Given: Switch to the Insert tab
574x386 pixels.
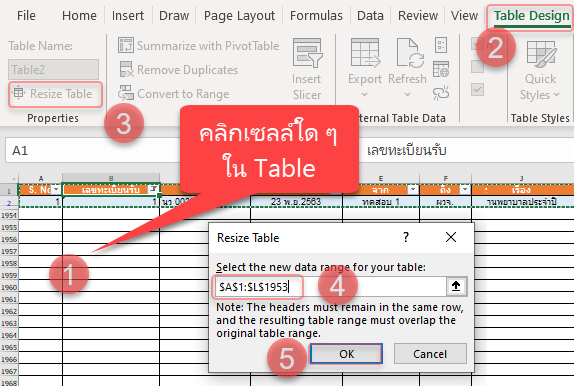Looking at the screenshot, I should 128,16.
